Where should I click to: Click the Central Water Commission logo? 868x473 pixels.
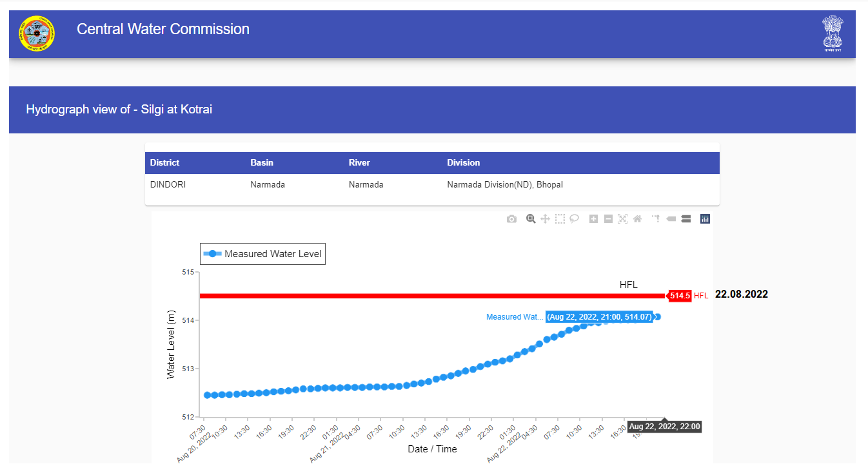pyautogui.click(x=37, y=33)
